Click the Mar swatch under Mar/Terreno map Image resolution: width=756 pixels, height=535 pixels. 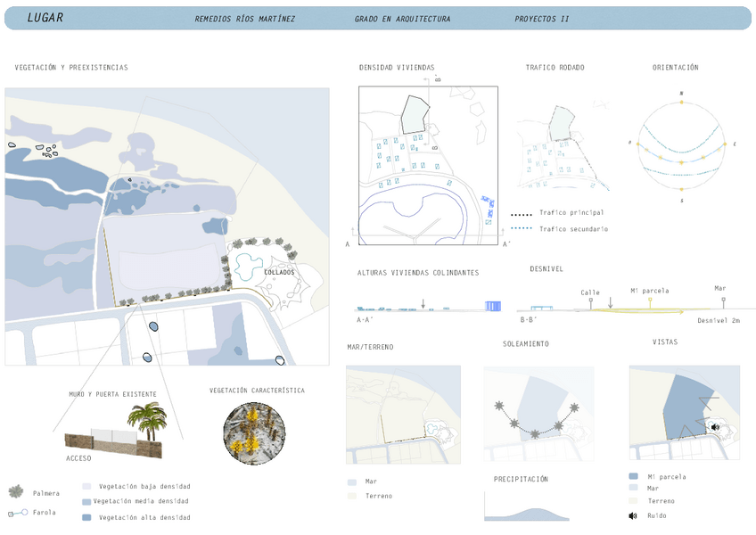tap(352, 481)
